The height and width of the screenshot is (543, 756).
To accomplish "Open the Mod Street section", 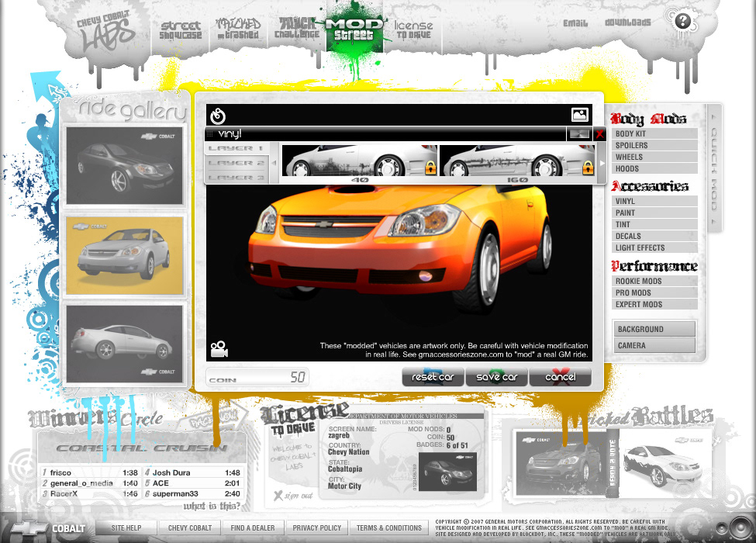I will tap(354, 29).
